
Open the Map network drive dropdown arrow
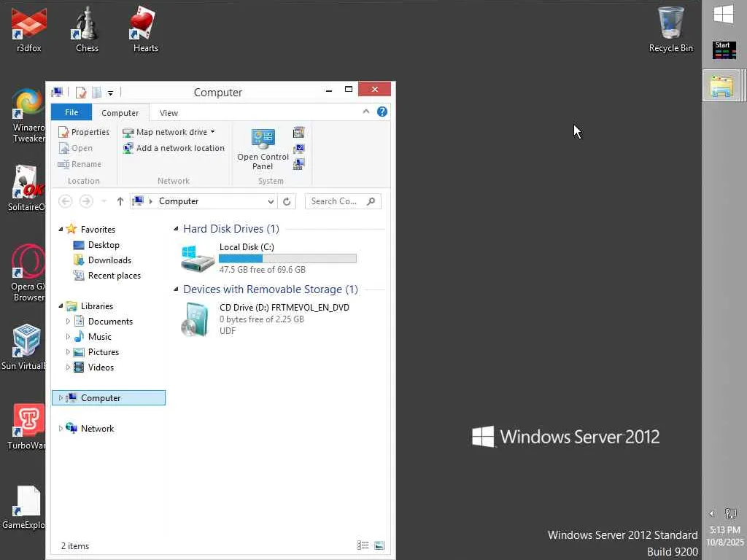click(212, 132)
